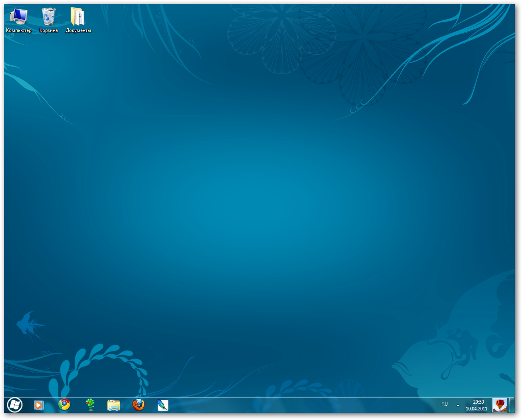Select the Документы folder icon

(78, 16)
